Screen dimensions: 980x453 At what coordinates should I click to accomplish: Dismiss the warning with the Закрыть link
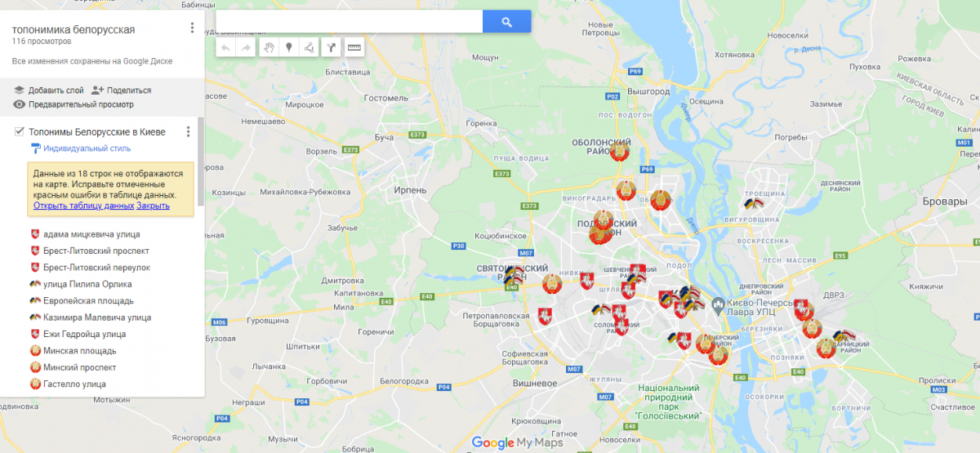(153, 206)
